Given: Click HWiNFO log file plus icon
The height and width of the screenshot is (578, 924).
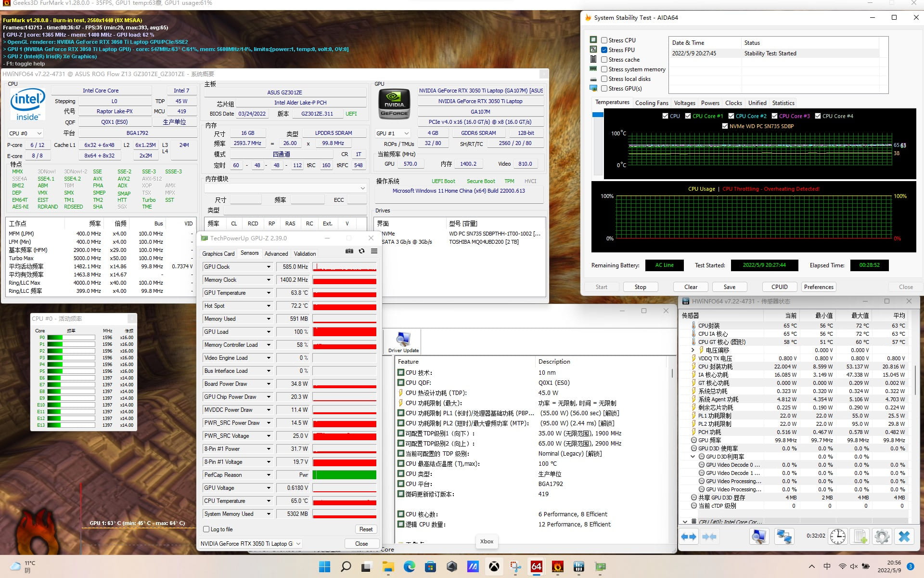Looking at the screenshot, I should (860, 537).
